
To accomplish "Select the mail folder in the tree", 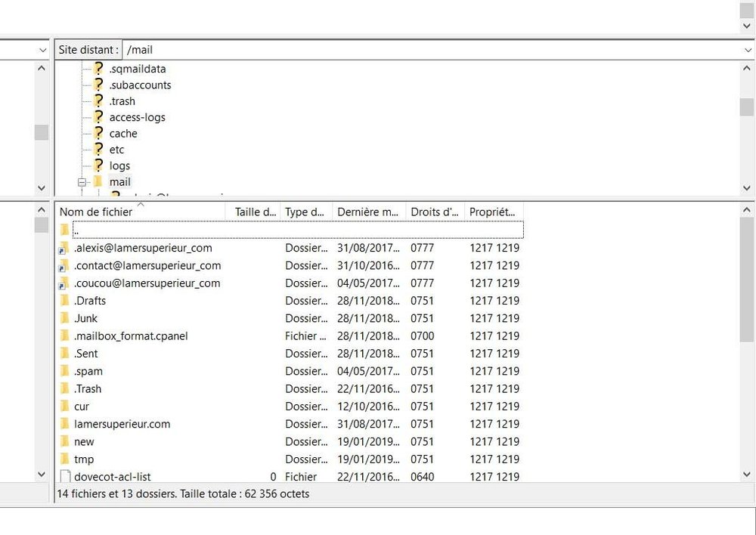I will click(x=120, y=182).
